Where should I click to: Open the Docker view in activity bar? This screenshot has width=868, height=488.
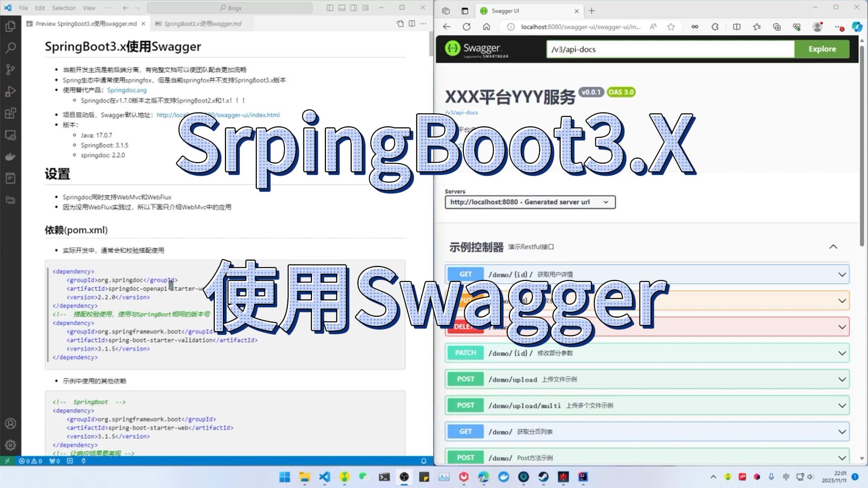click(10, 156)
